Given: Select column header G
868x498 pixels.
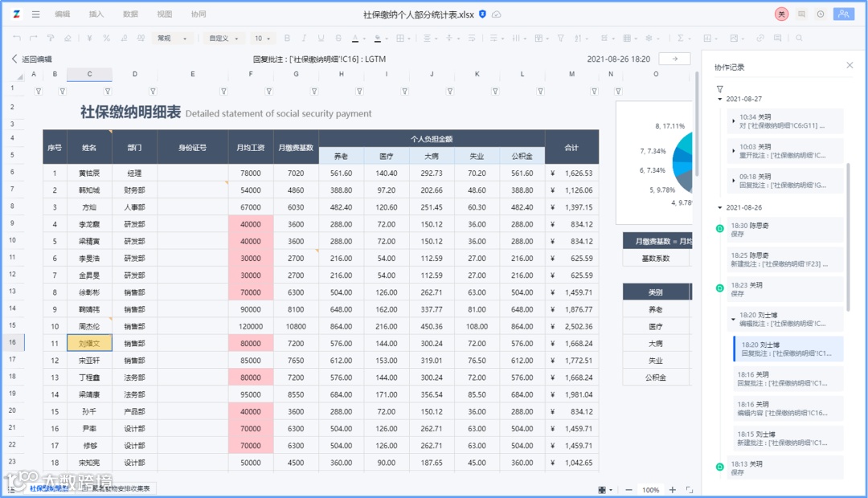Looking at the screenshot, I should click(296, 74).
